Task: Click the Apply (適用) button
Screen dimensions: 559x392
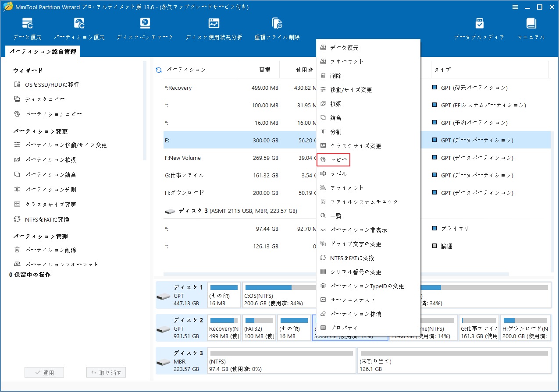Action: 44,373
